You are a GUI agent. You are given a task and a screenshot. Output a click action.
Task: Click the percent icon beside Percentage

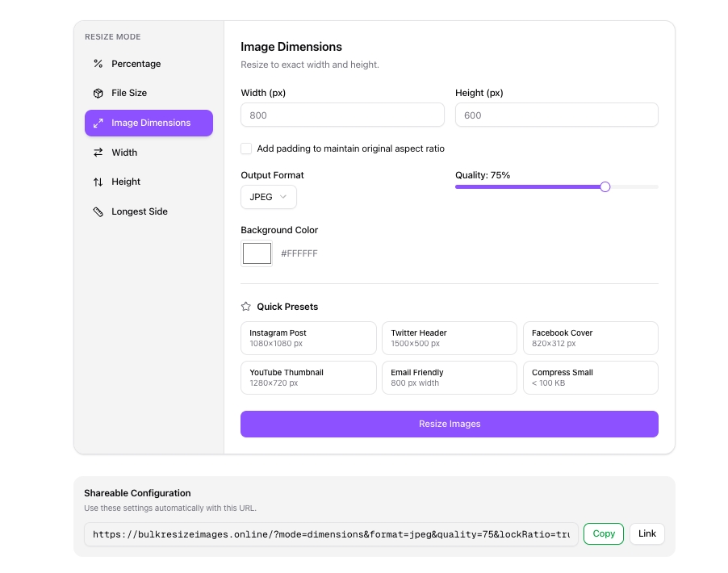[98, 64]
